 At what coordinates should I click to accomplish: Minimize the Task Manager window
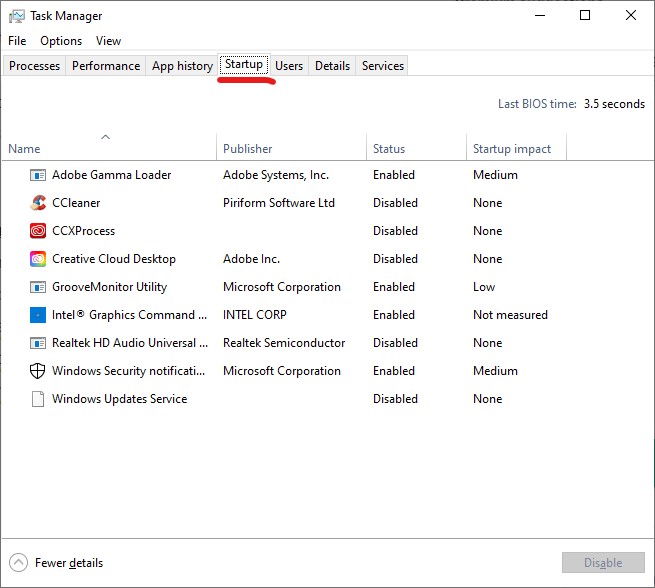pyautogui.click(x=540, y=15)
